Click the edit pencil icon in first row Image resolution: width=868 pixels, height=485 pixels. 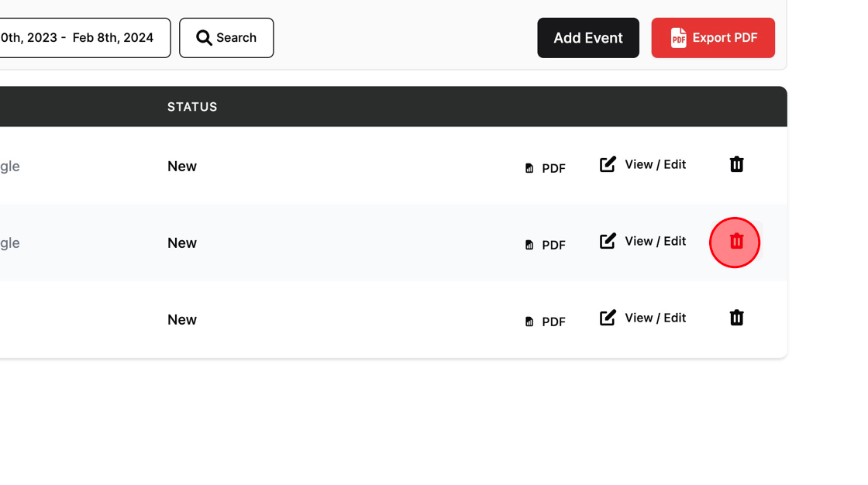608,164
